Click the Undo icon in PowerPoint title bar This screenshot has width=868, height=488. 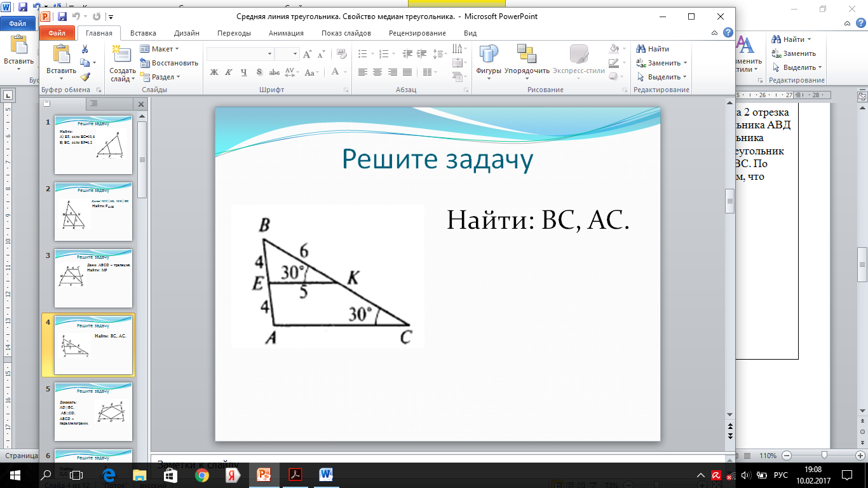point(78,17)
